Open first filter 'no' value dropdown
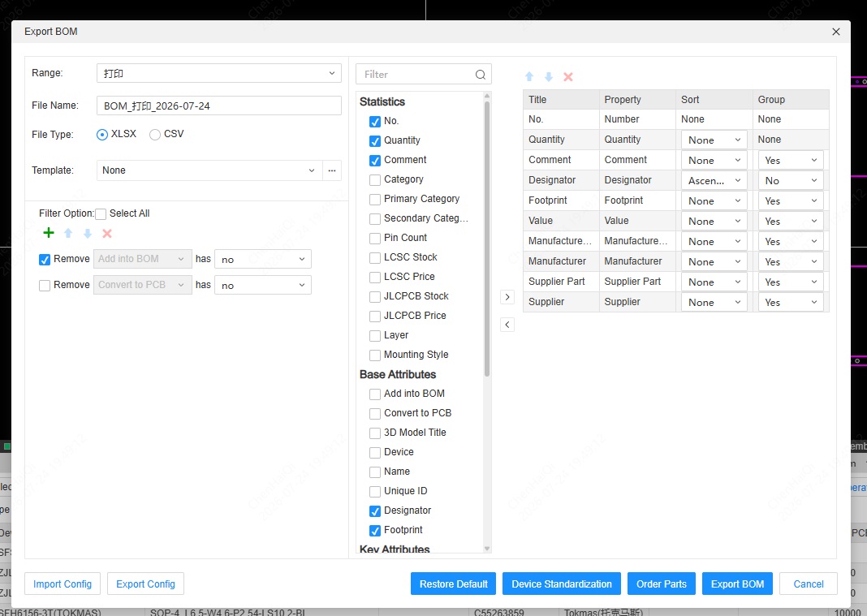The image size is (867, 616). (x=263, y=259)
